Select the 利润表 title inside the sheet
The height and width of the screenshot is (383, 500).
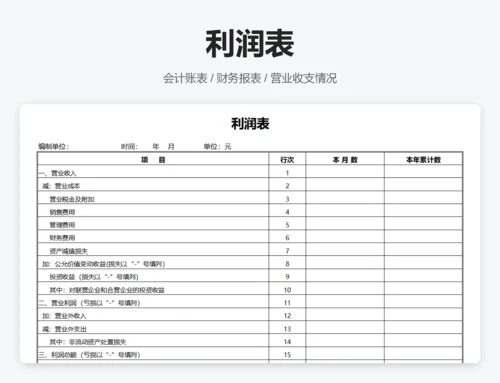[250, 124]
